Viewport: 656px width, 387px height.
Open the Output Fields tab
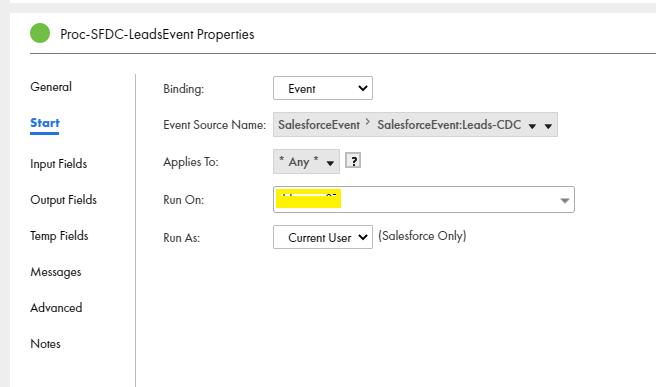(63, 200)
